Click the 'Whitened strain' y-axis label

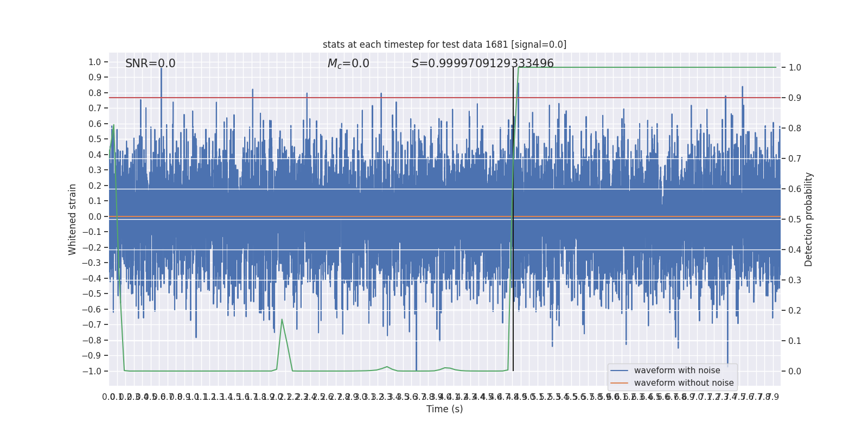(x=73, y=219)
